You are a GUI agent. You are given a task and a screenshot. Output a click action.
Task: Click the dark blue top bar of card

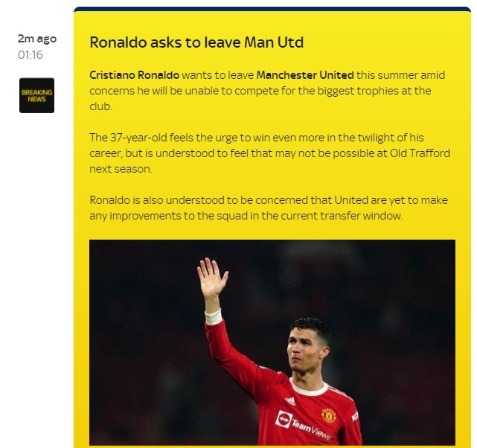coord(272,9)
